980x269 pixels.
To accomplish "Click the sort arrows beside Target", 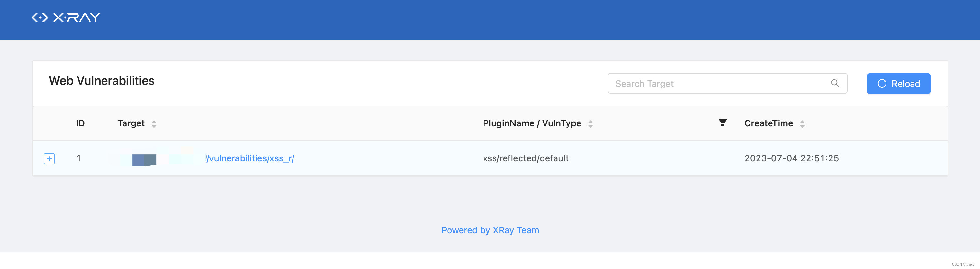I will 154,124.
